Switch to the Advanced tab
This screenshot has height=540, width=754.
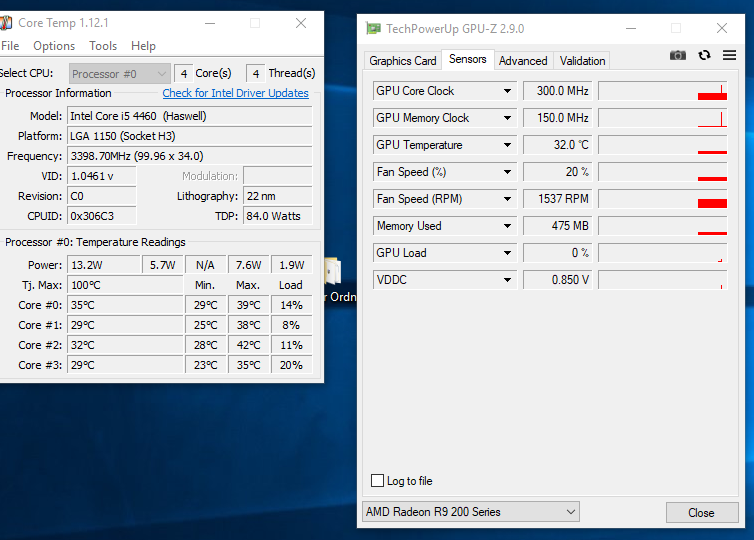[x=523, y=61]
